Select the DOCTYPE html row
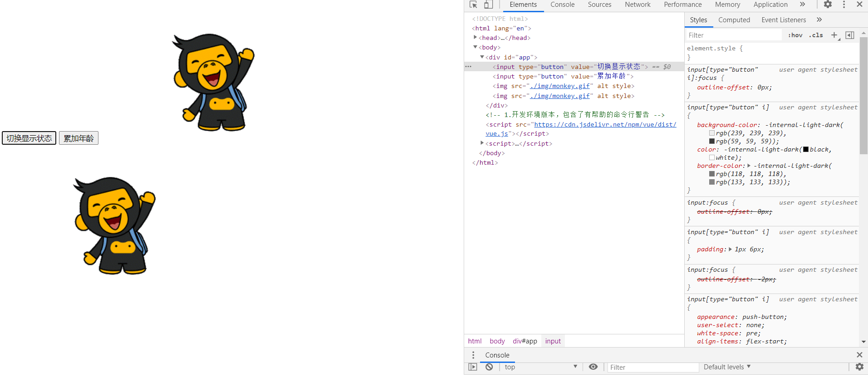This screenshot has height=377, width=868. coord(500,19)
